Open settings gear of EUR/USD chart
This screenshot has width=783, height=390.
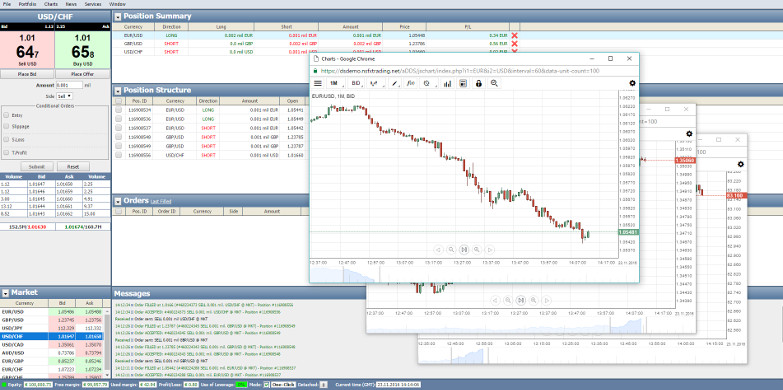click(632, 83)
